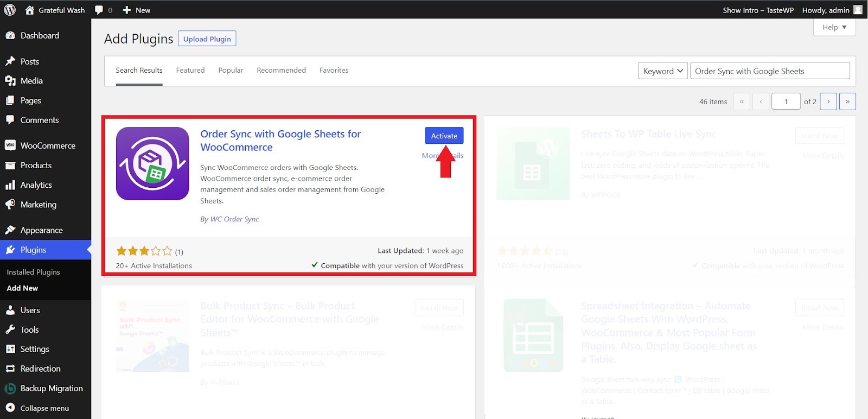
Task: Click '20+ Active Installations' text
Action: click(x=154, y=266)
